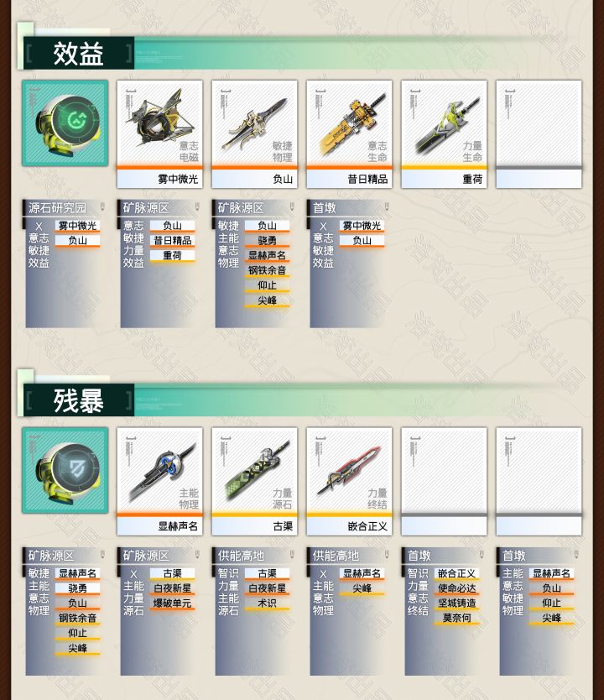The image size is (604, 700).
Task: Expand the 首墩 panel under 效益
Action: [349, 208]
